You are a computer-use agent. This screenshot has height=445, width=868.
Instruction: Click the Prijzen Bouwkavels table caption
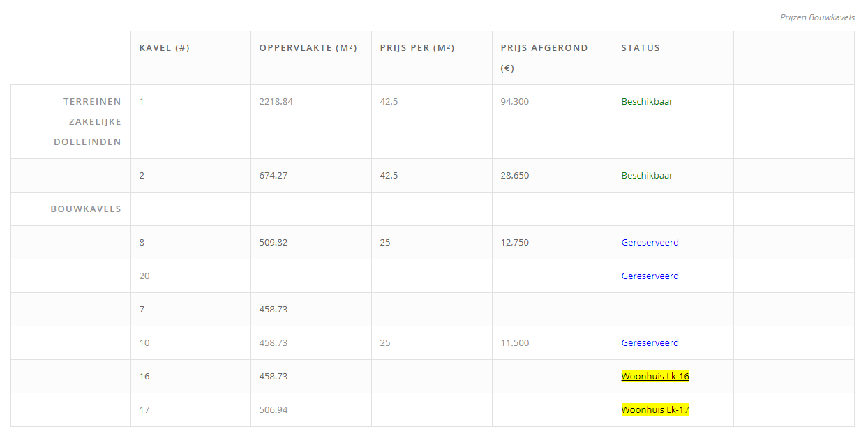tap(817, 17)
